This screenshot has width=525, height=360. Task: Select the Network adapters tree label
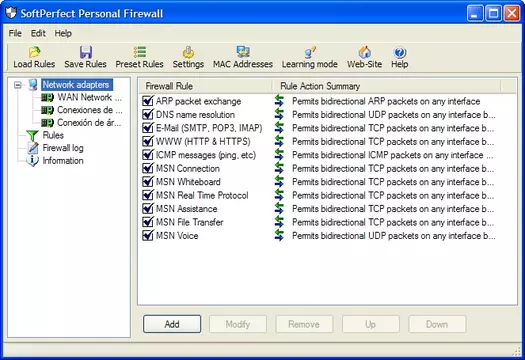click(76, 85)
